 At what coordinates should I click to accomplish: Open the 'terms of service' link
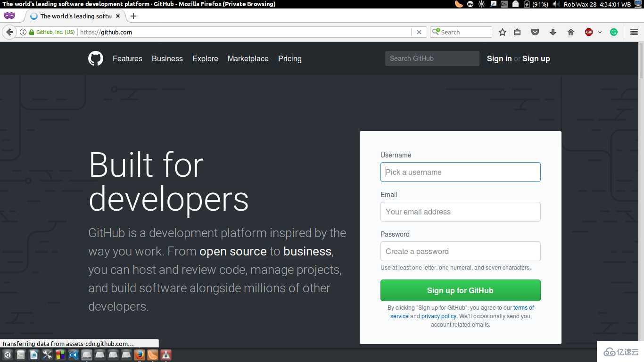click(524, 308)
